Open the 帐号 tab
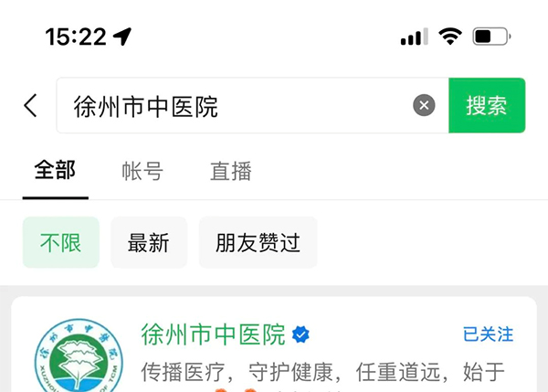The width and height of the screenshot is (548, 392). (142, 171)
